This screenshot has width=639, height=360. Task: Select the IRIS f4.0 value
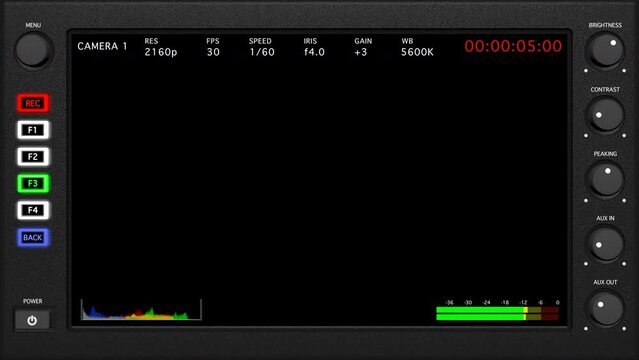pyautogui.click(x=314, y=52)
